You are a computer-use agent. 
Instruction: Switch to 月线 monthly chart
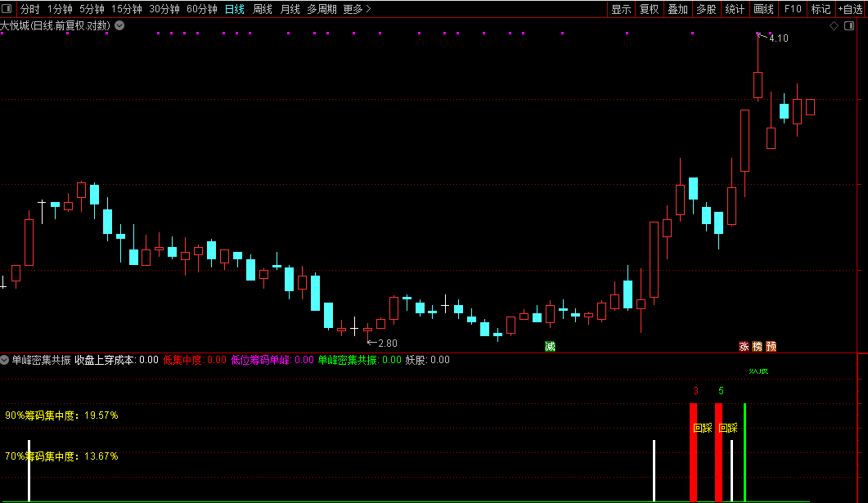[290, 10]
